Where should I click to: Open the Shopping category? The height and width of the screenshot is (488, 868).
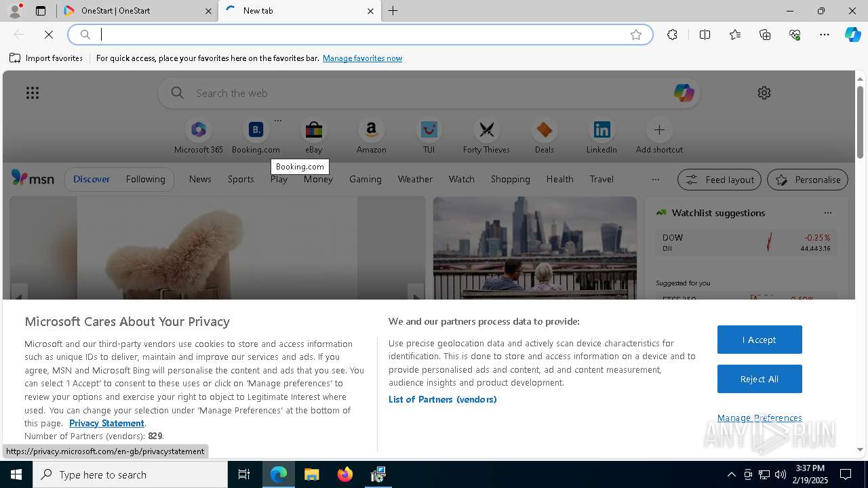511,179
